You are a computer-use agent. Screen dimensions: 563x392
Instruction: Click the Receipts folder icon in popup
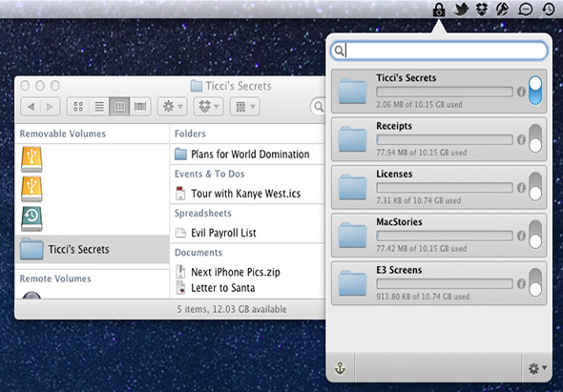pos(353,139)
